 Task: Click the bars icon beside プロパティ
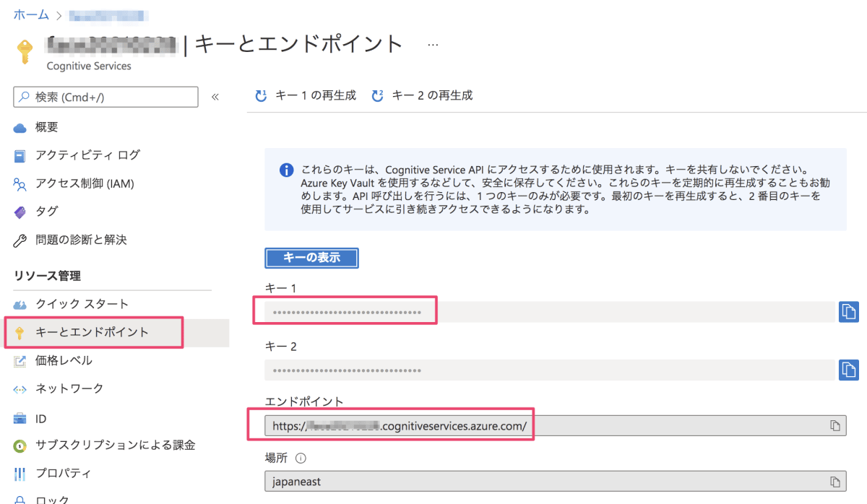(20, 474)
